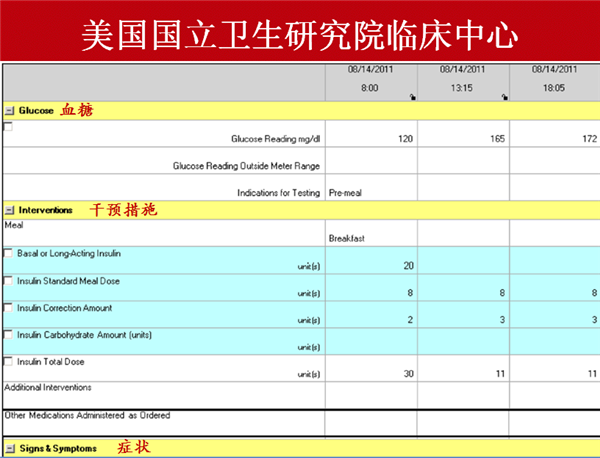The height and width of the screenshot is (458, 600).
Task: Click the glucose reading value 120
Action: tap(405, 139)
